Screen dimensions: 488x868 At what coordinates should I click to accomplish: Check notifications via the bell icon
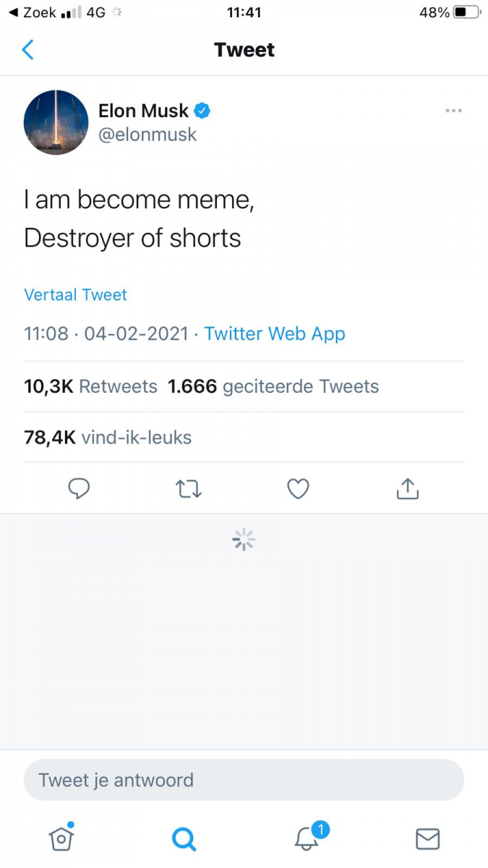tap(305, 840)
